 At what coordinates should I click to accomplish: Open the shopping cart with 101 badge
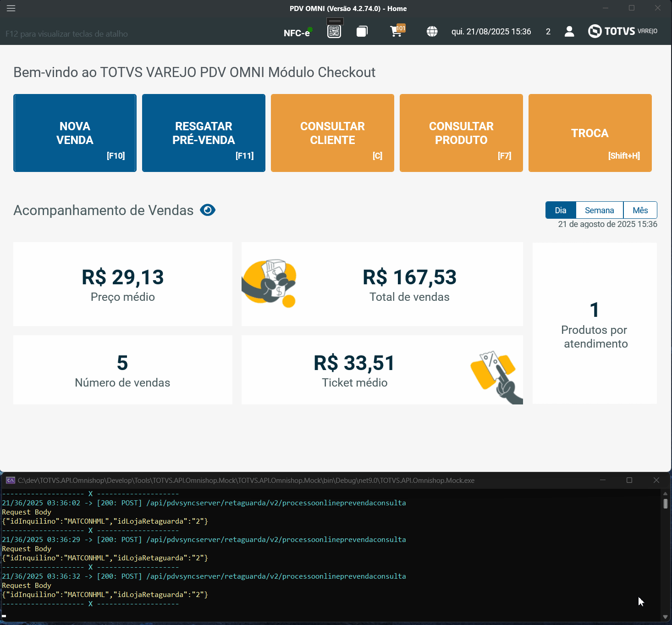click(397, 31)
